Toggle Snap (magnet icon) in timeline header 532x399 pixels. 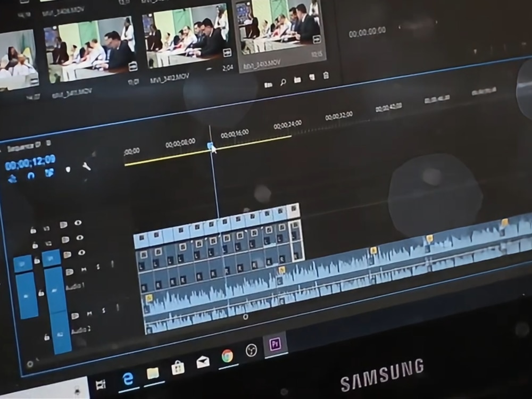click(x=31, y=176)
